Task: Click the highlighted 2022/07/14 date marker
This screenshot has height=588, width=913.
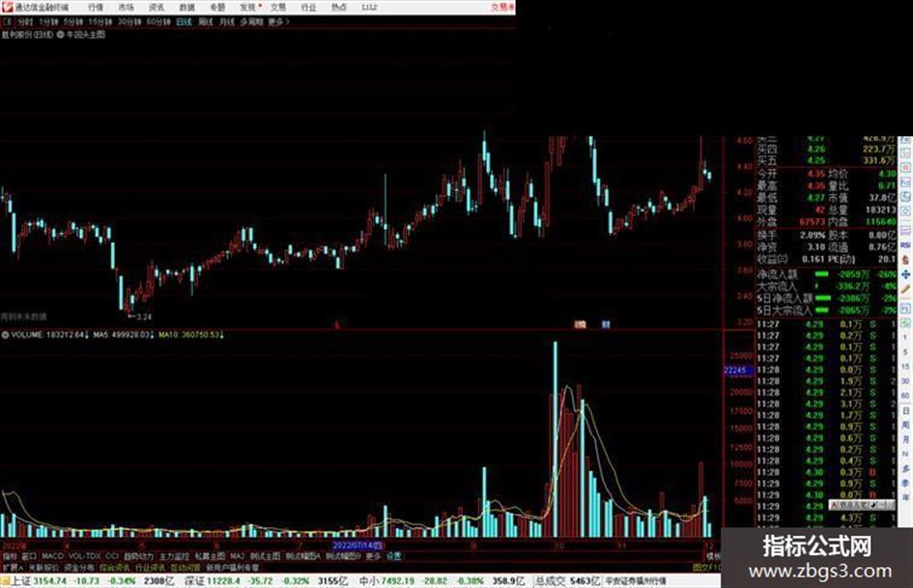Action: click(357, 546)
